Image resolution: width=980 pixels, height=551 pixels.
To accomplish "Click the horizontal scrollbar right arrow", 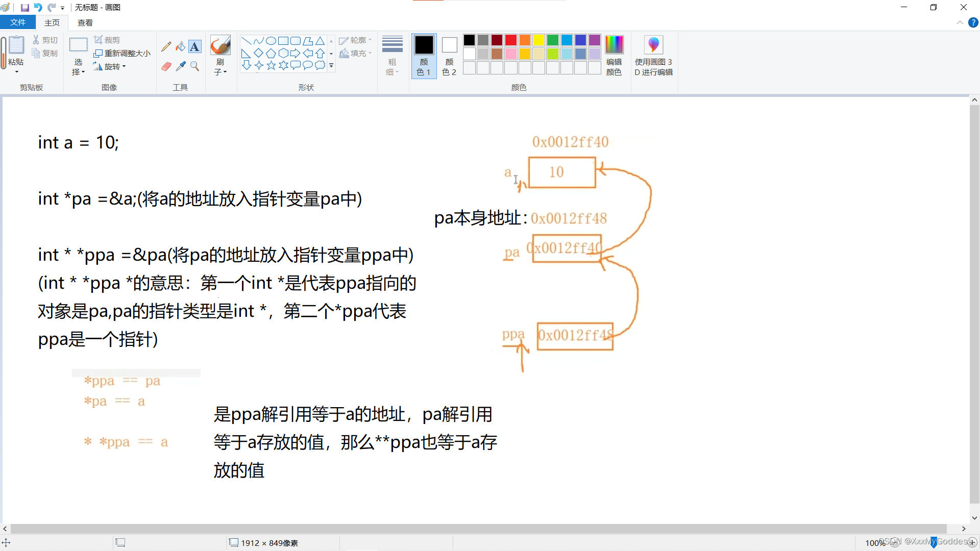I will (x=964, y=529).
